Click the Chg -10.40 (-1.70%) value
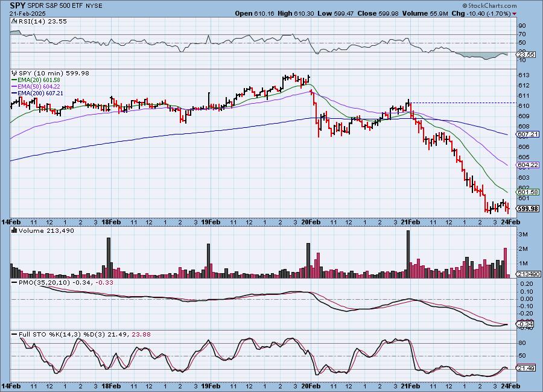Image resolution: width=543 pixels, height=392 pixels. [x=481, y=13]
